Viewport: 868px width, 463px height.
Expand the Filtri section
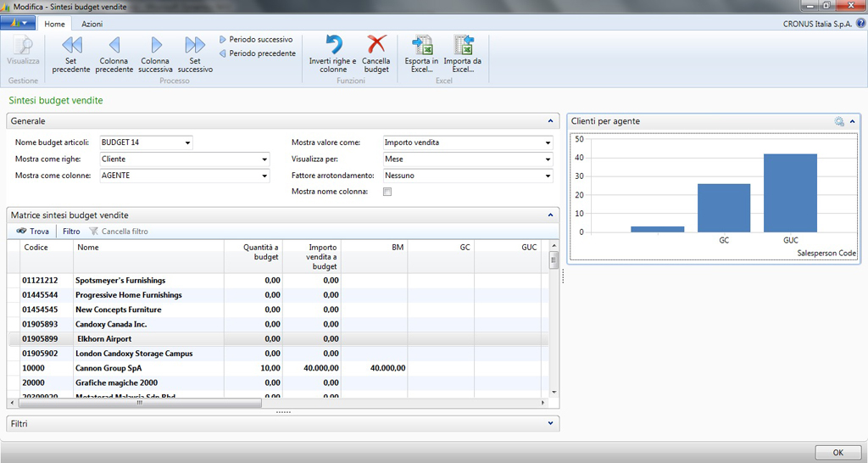550,422
